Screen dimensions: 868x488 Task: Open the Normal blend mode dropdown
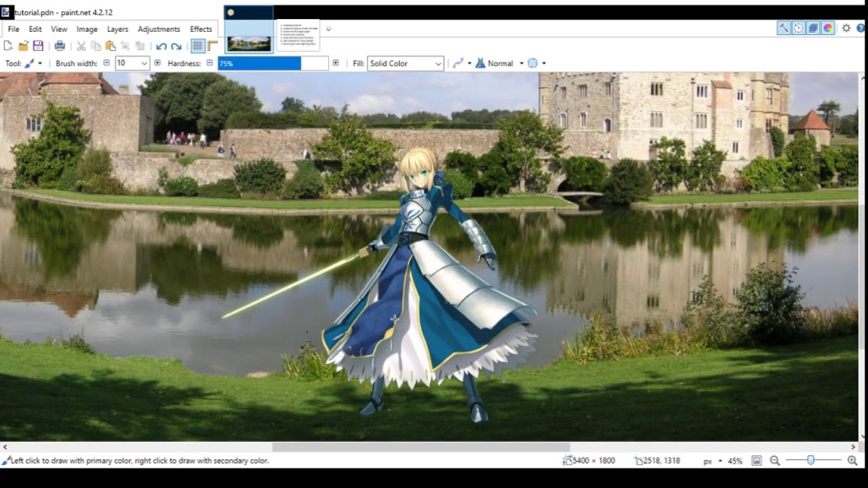[500, 63]
